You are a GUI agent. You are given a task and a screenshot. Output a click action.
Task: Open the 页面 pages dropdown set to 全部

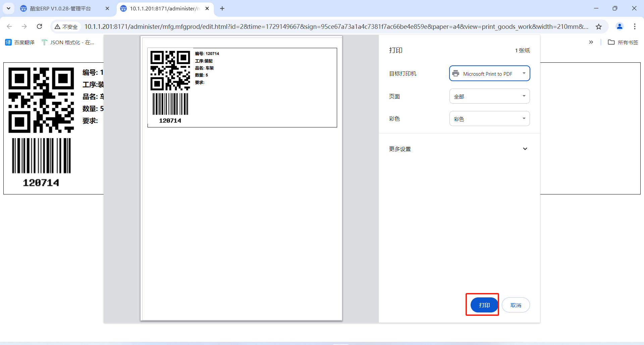coord(489,96)
